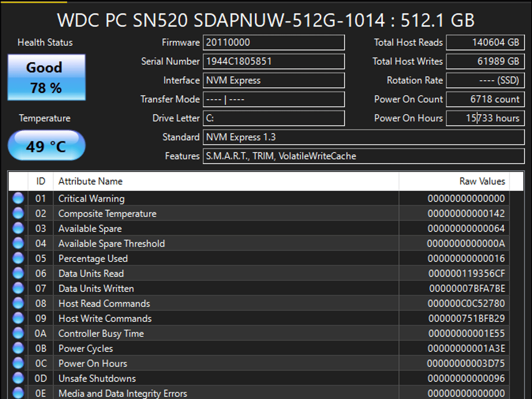This screenshot has height=399, width=532.
Task: Select the Available Spare attribute name
Action: tap(90, 229)
